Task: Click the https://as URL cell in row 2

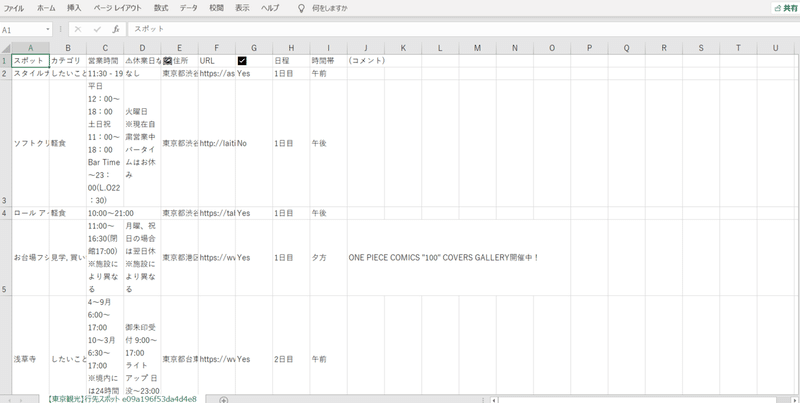Action: (217, 73)
